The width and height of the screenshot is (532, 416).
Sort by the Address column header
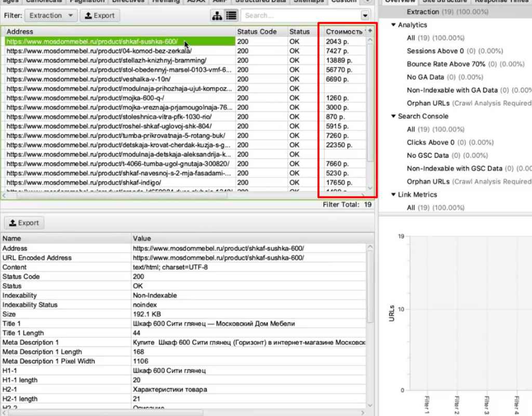pyautogui.click(x=119, y=32)
